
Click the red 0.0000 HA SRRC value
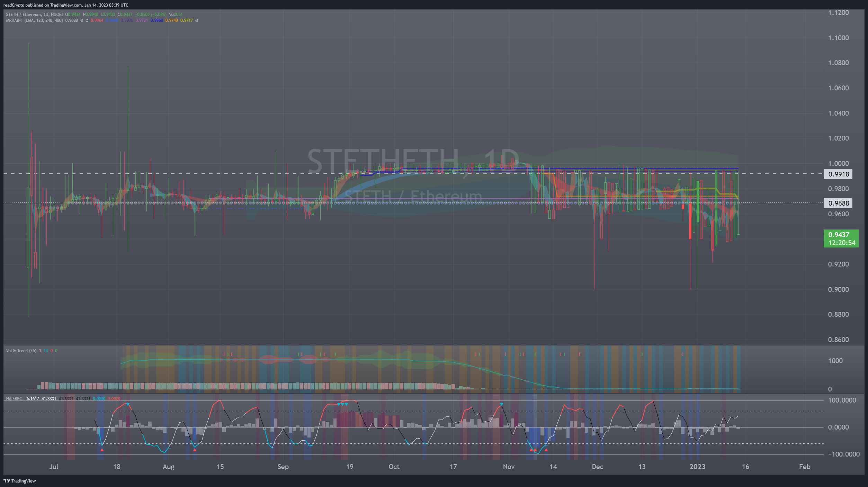click(x=114, y=399)
